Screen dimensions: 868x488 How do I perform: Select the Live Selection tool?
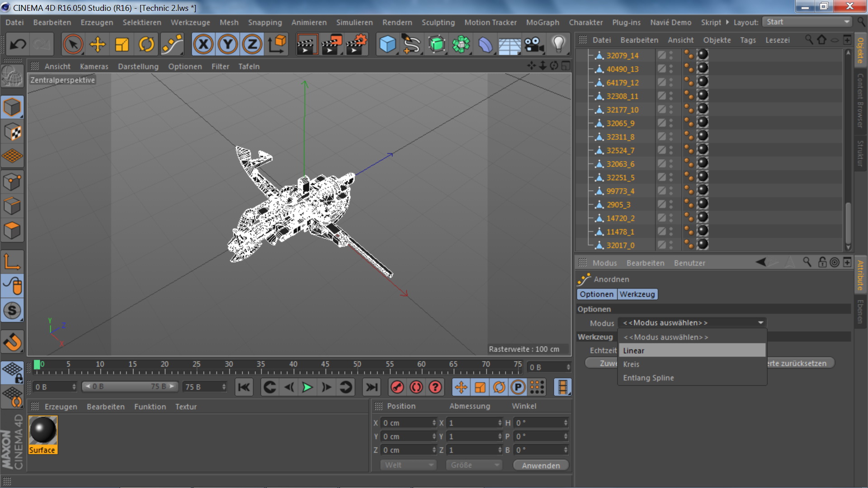tap(73, 44)
